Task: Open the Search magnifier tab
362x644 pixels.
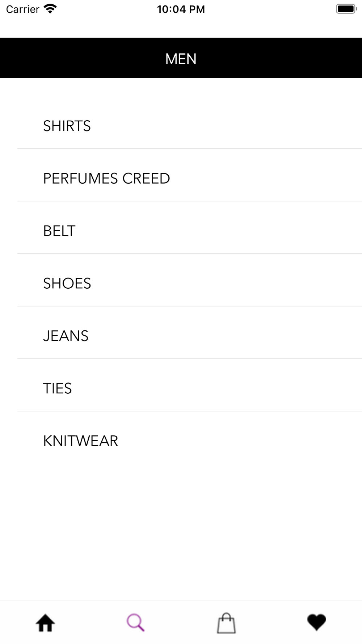Action: pos(136,623)
